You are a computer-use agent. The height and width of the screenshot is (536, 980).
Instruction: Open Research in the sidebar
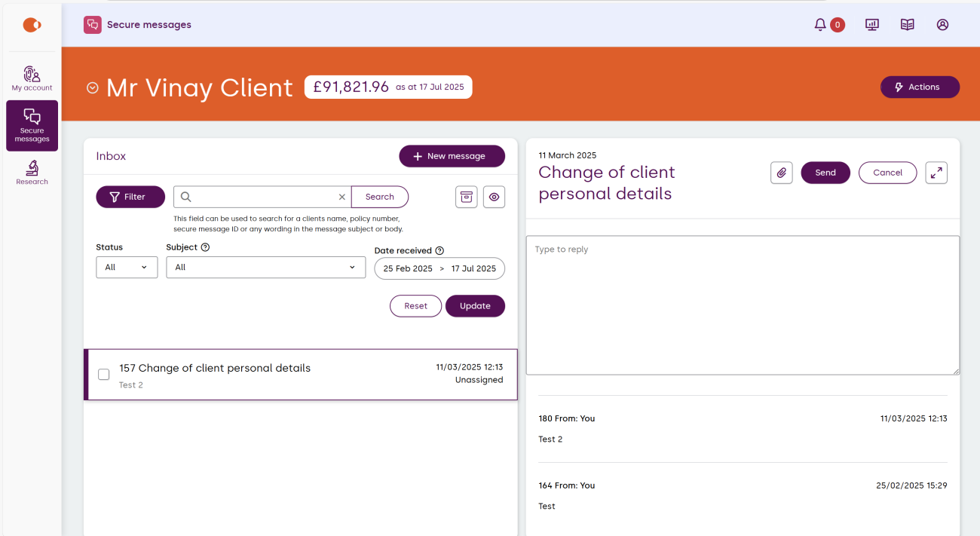click(x=32, y=172)
